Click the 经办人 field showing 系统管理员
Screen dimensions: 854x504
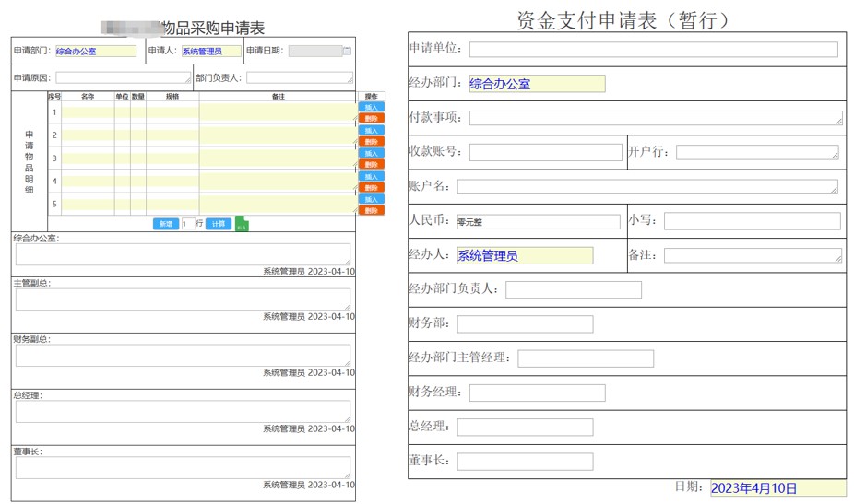point(525,255)
